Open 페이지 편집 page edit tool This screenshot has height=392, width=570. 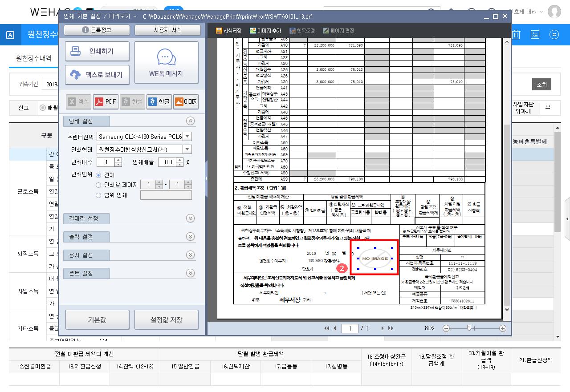coord(338,31)
